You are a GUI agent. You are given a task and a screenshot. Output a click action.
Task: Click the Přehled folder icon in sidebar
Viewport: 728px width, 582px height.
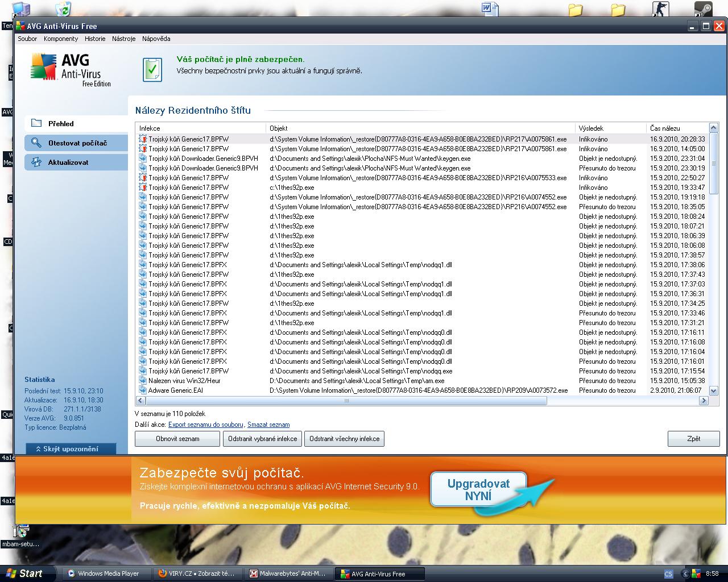point(36,123)
